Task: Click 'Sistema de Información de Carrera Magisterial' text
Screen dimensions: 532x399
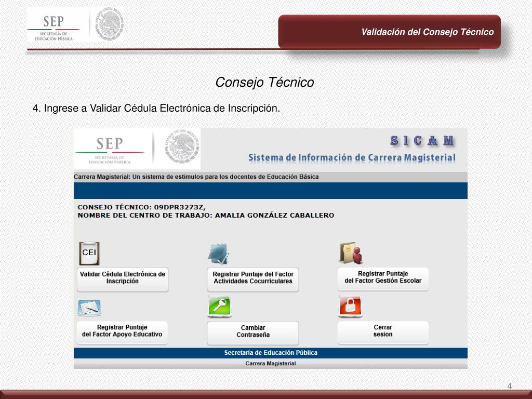Action: tap(352, 158)
